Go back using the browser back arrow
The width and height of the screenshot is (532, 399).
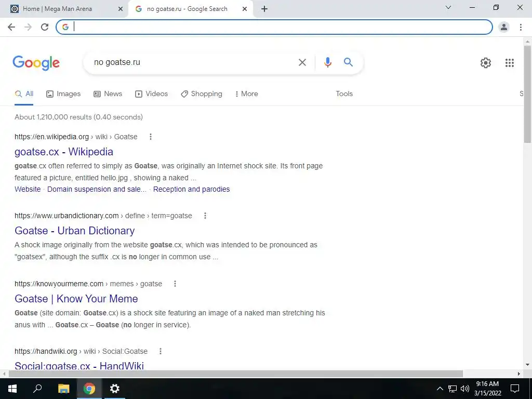point(11,27)
